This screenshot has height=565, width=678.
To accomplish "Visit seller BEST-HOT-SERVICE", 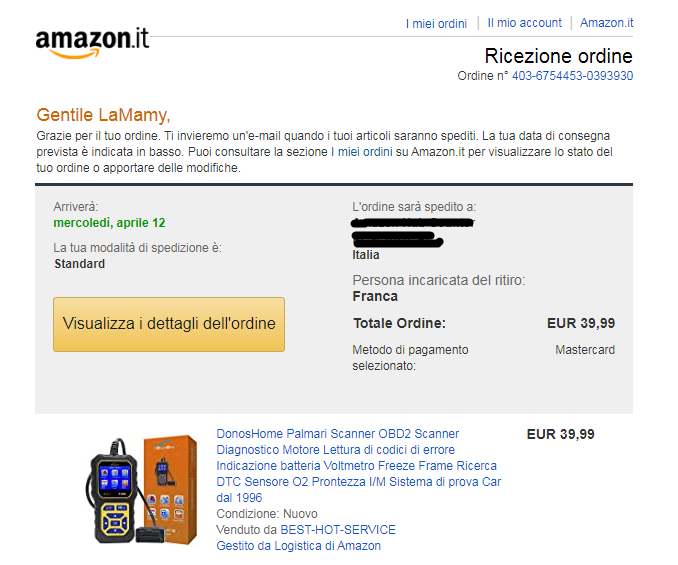I will coord(338,530).
